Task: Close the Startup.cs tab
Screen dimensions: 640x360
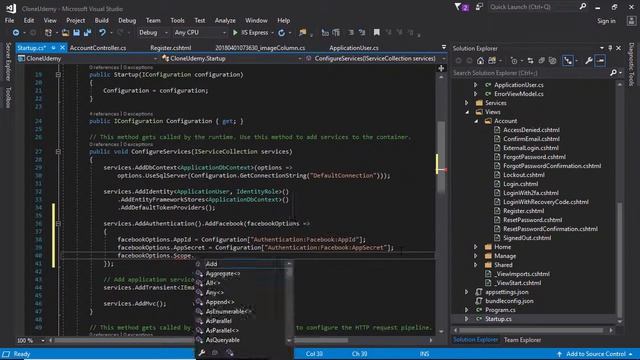Action: coord(62,48)
